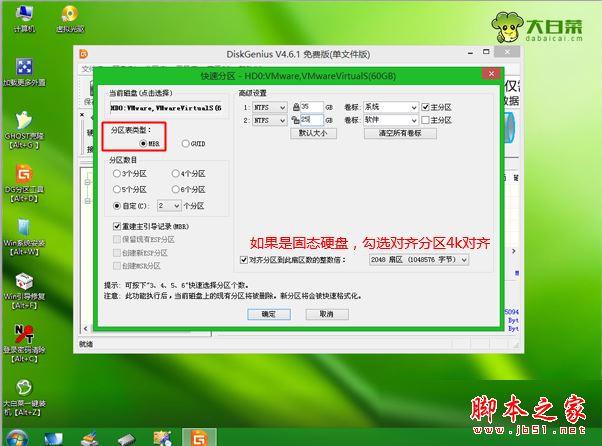Click the 默认大小 button
Image resolution: width=602 pixels, height=446 pixels.
313,133
